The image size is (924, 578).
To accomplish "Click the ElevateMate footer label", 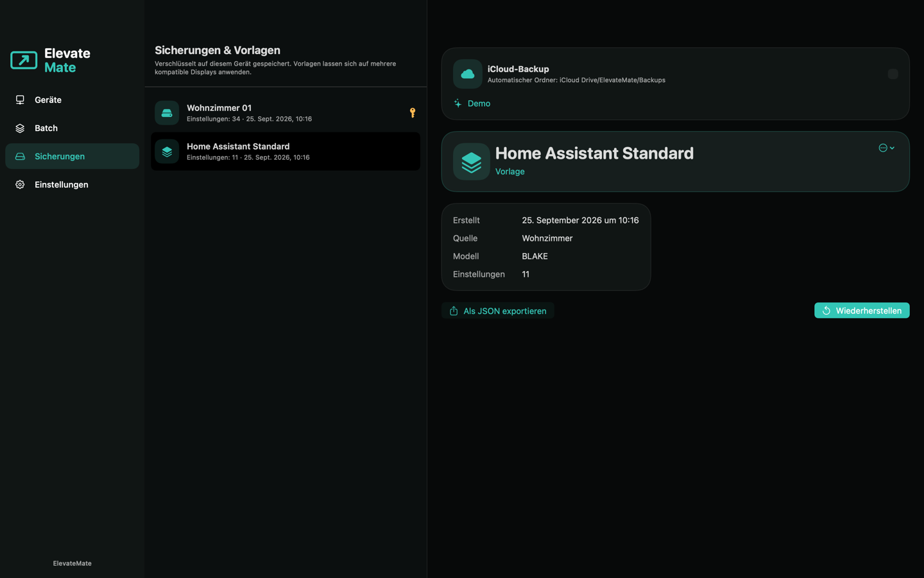I will coord(72,563).
